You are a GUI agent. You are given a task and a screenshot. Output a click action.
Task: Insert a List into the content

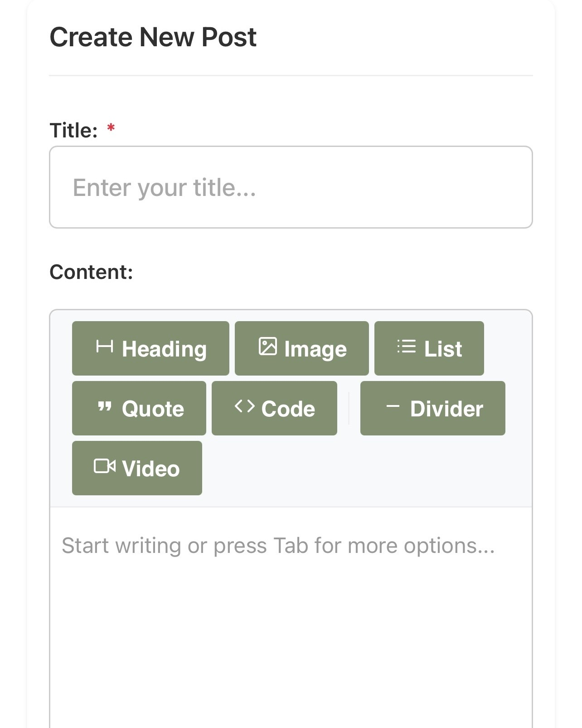[x=429, y=348]
